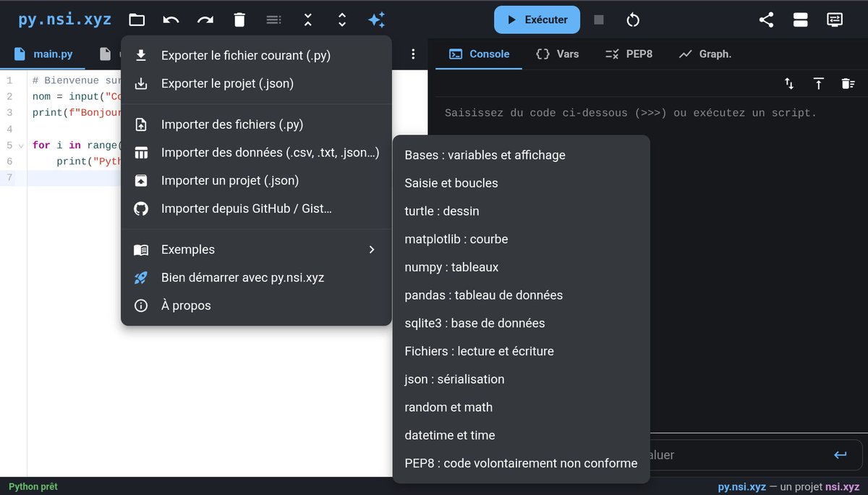Load example sqlite3 : base de données

coord(521,323)
